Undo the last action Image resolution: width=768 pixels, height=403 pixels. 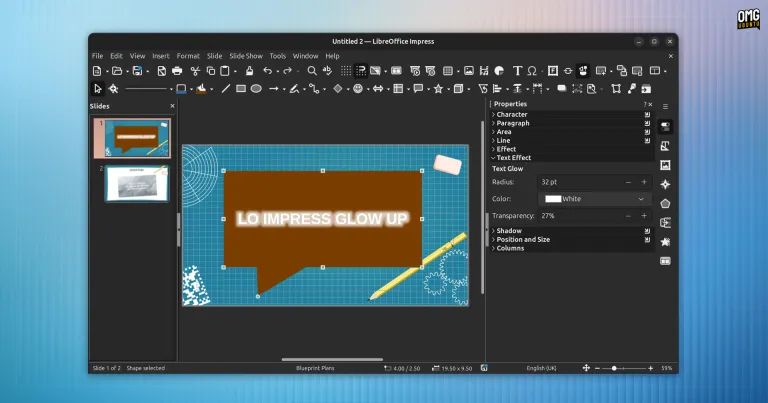click(267, 71)
